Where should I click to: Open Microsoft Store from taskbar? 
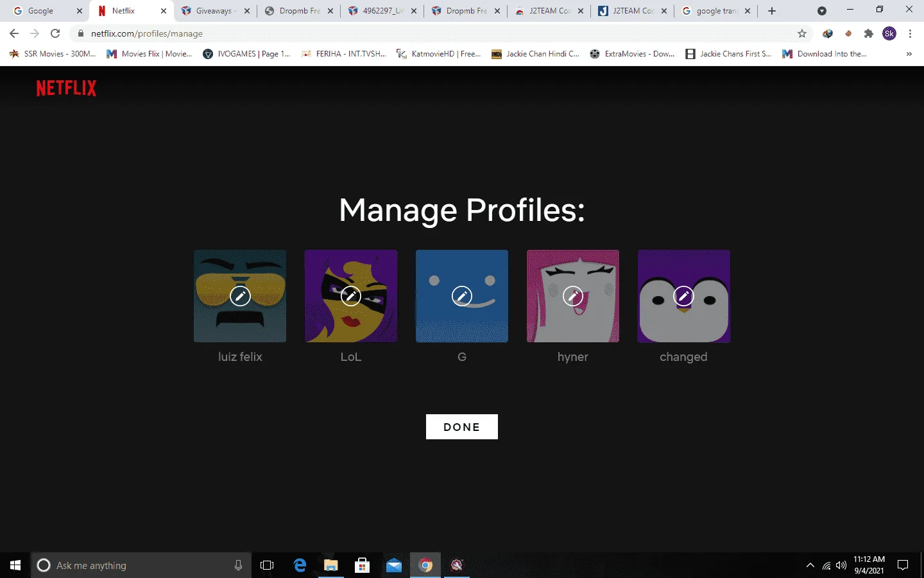[x=363, y=565]
